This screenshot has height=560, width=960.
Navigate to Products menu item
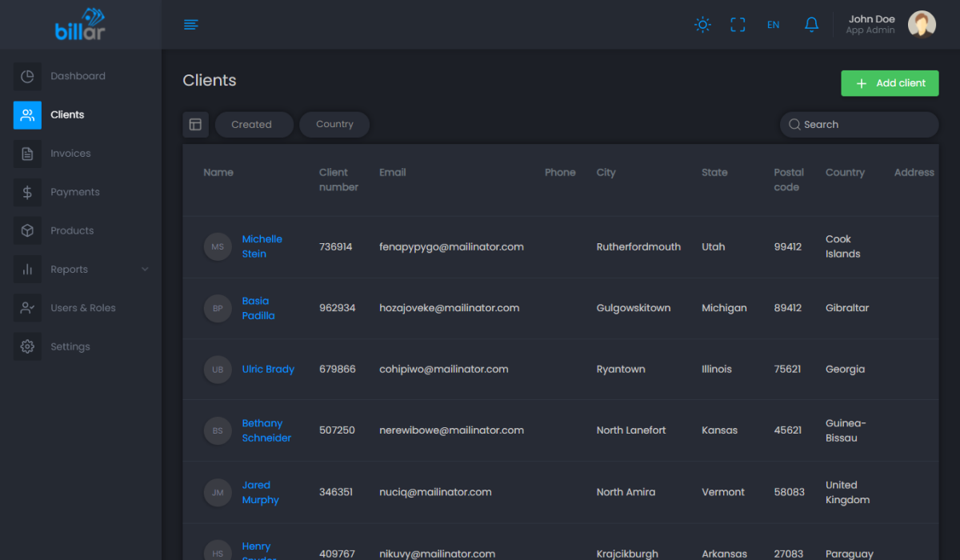(x=72, y=230)
